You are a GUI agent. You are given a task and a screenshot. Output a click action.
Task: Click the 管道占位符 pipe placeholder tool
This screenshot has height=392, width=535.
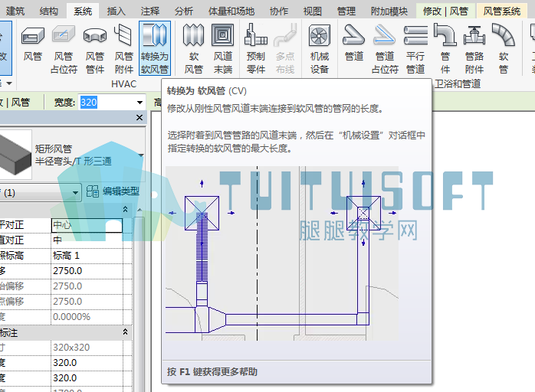point(385,47)
